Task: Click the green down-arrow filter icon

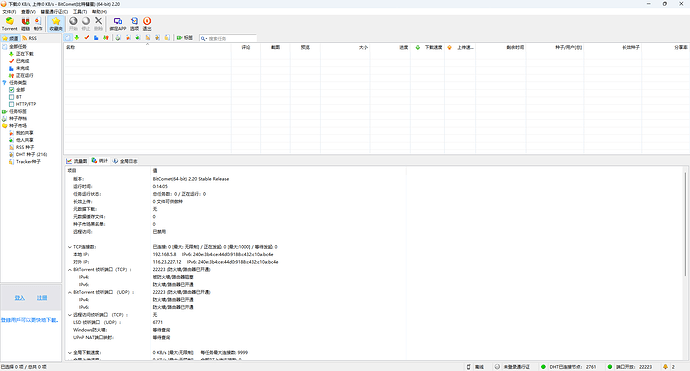Action: click(77, 38)
